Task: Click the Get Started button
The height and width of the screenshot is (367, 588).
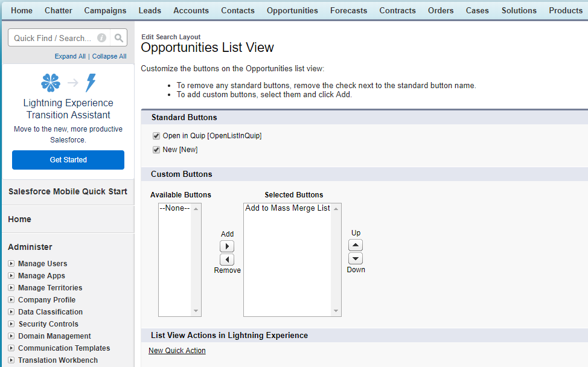Action: point(68,160)
